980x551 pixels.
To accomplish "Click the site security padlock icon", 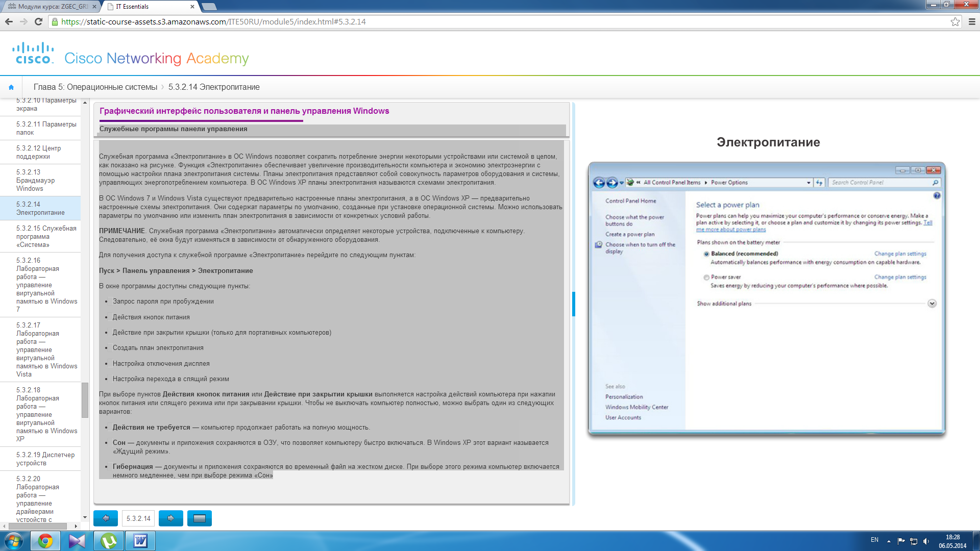I will tap(55, 21).
